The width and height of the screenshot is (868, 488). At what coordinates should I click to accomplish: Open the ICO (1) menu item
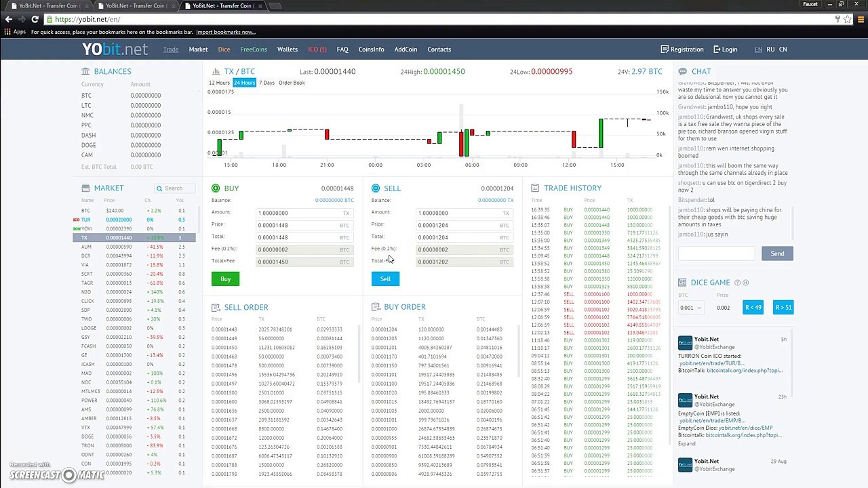317,49
